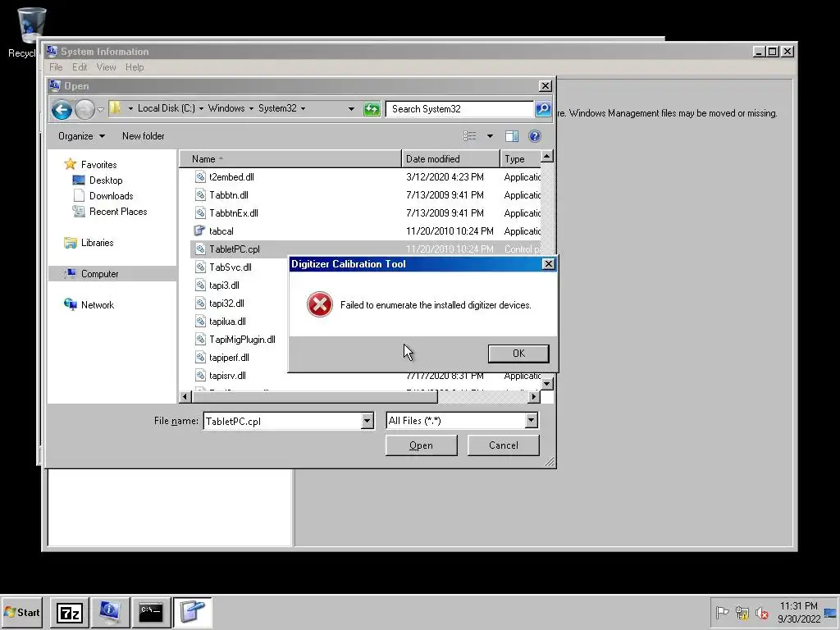Click the Change your view icon
The width and height of the screenshot is (840, 630).
[470, 136]
